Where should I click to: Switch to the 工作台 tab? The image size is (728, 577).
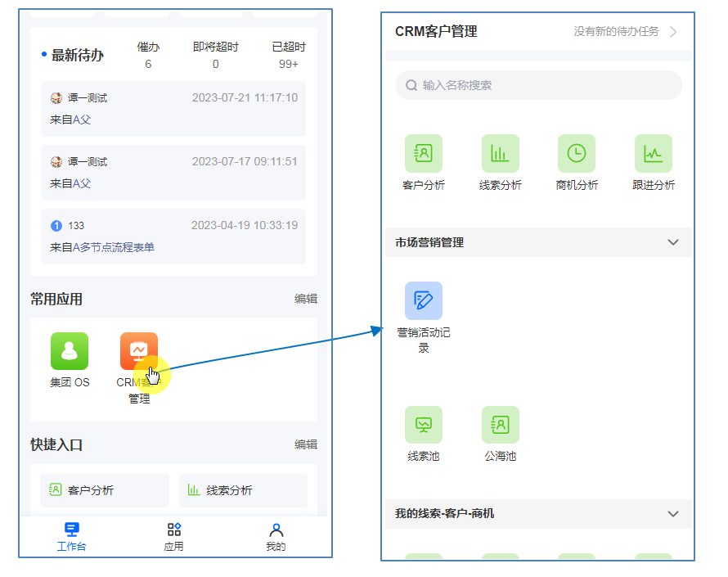[x=71, y=537]
